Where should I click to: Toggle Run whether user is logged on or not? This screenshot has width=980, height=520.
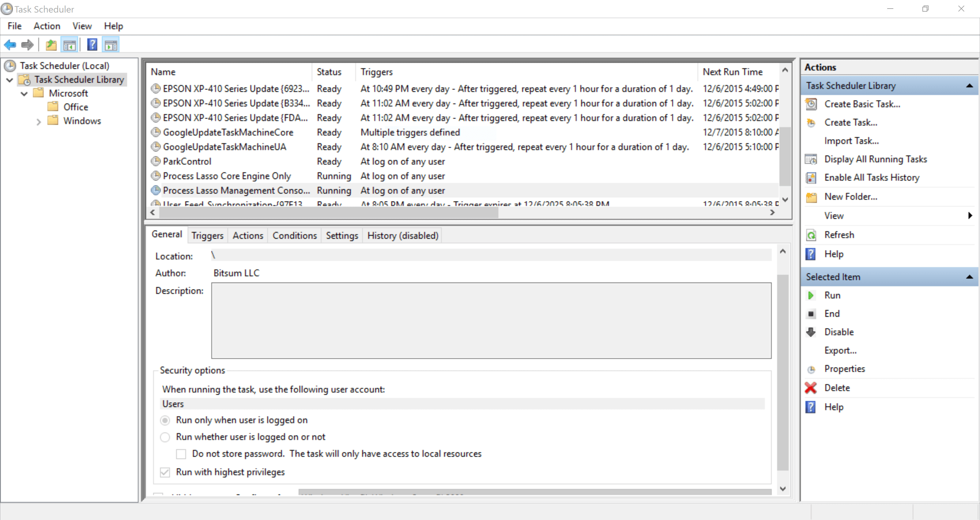tap(165, 436)
